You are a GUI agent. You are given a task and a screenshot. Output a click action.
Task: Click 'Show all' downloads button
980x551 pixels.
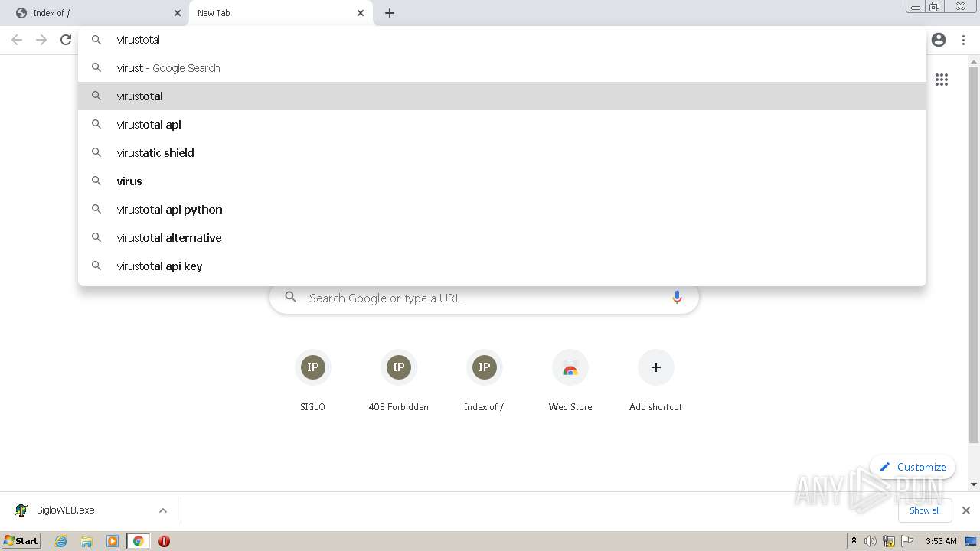pos(924,510)
